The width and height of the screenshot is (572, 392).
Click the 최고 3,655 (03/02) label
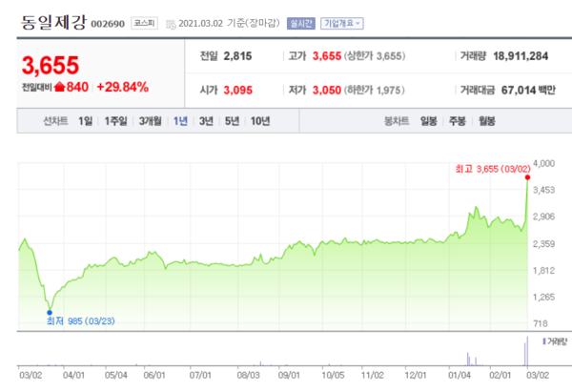493,169
